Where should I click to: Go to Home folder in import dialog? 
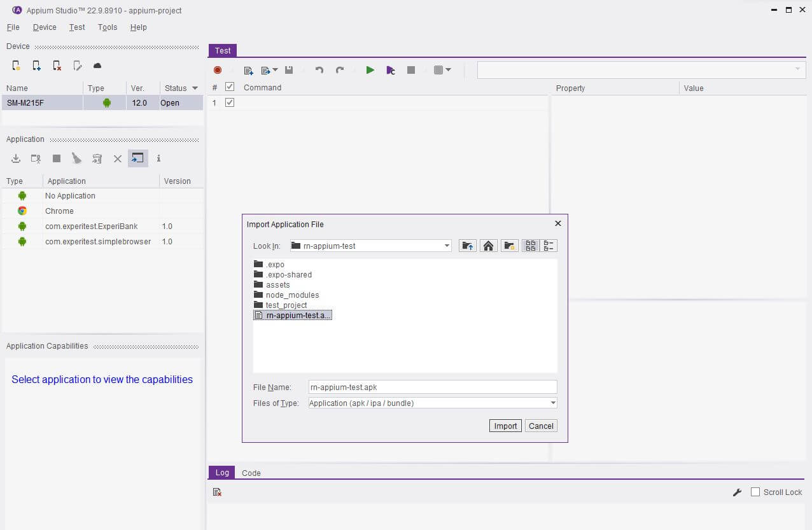coord(488,246)
